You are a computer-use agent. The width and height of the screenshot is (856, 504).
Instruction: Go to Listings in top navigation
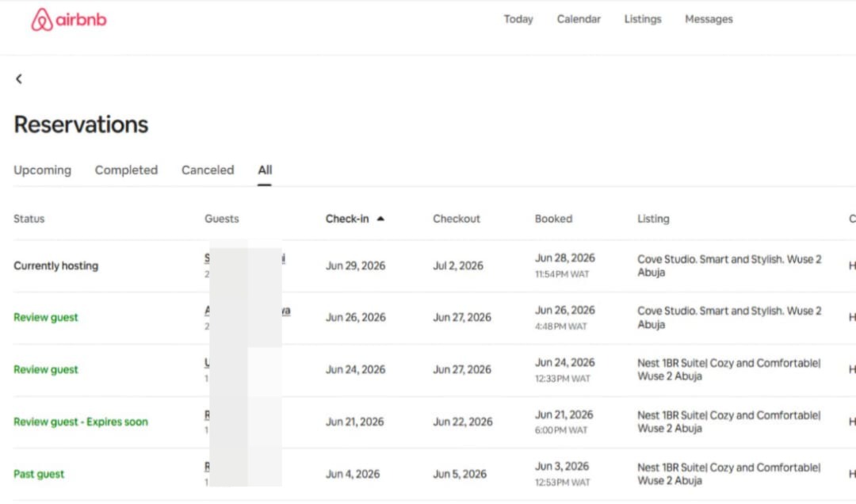(x=643, y=19)
